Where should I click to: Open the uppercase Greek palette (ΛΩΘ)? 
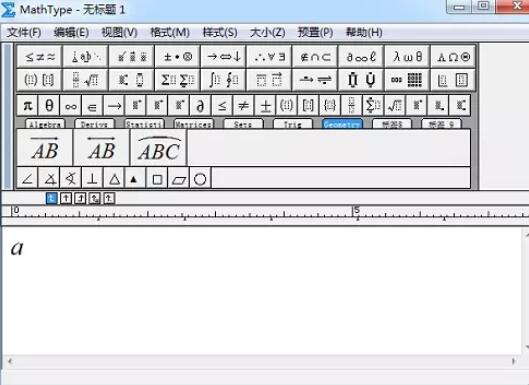click(x=453, y=56)
